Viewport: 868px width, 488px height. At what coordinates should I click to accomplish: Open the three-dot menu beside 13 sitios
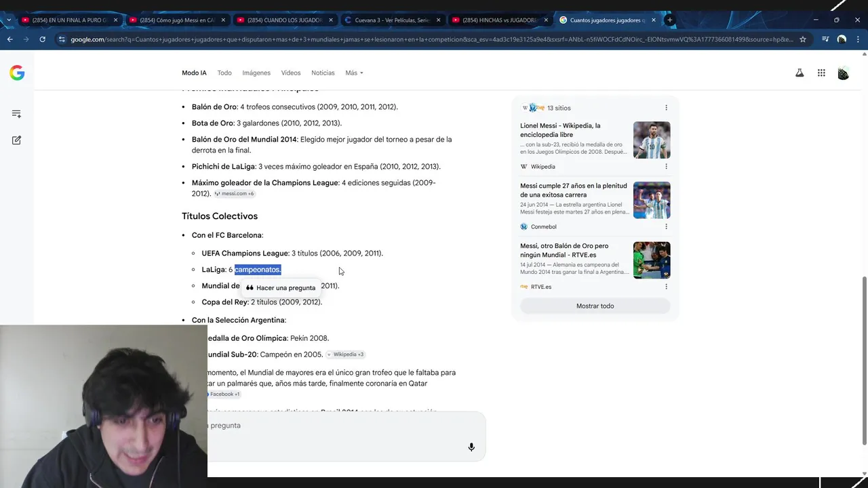coord(666,108)
